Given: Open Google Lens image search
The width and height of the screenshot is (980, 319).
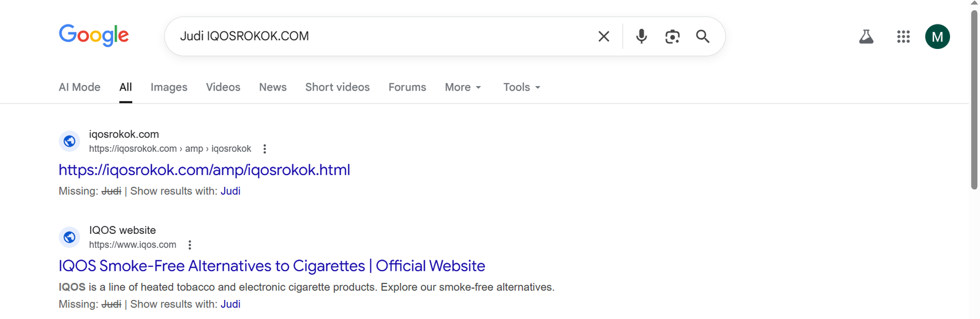Looking at the screenshot, I should (x=672, y=37).
